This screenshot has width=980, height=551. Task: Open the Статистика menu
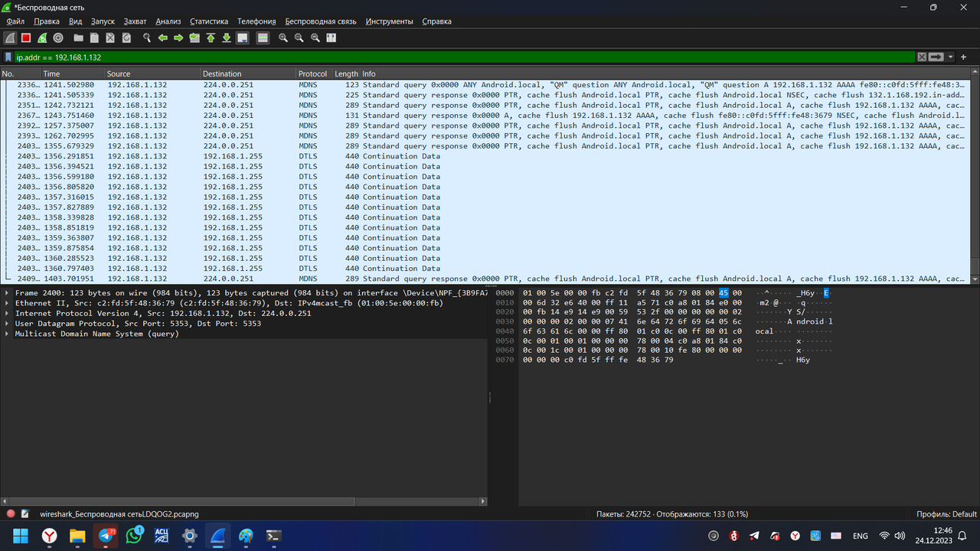(209, 21)
